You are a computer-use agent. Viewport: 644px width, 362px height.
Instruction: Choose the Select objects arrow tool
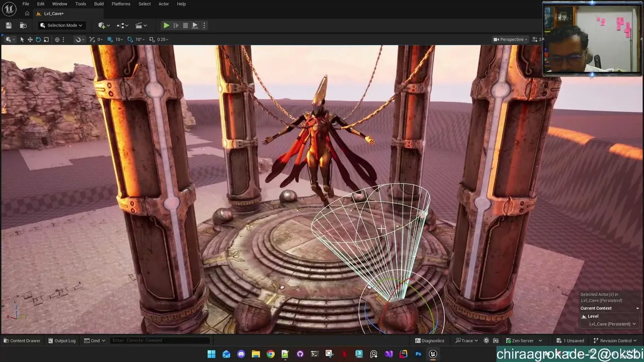tap(22, 39)
